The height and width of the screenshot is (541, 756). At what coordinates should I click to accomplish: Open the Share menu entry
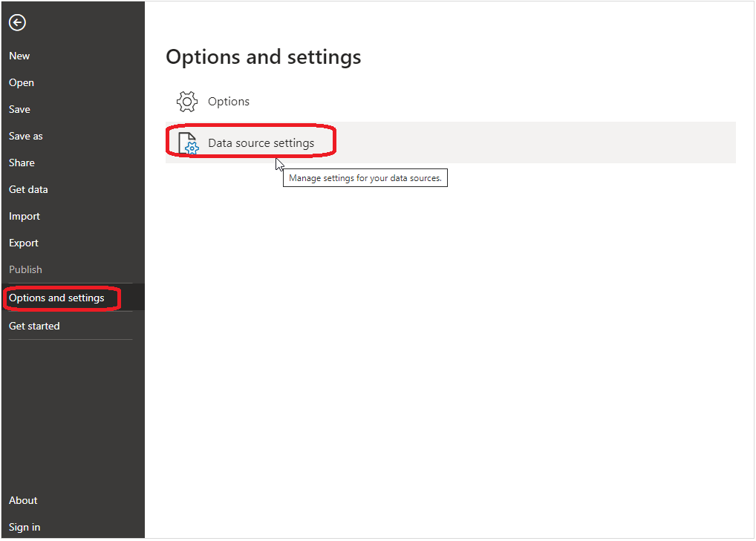pos(22,163)
